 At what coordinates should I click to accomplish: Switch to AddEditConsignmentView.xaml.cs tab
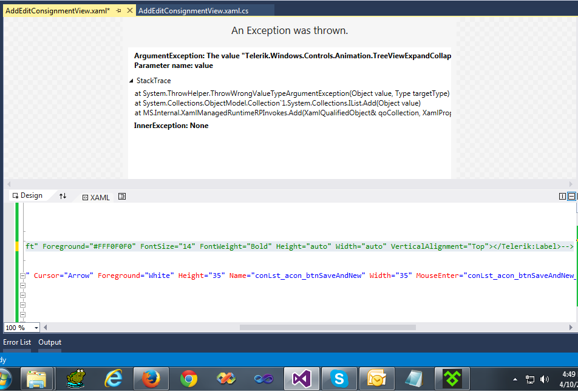(x=194, y=11)
